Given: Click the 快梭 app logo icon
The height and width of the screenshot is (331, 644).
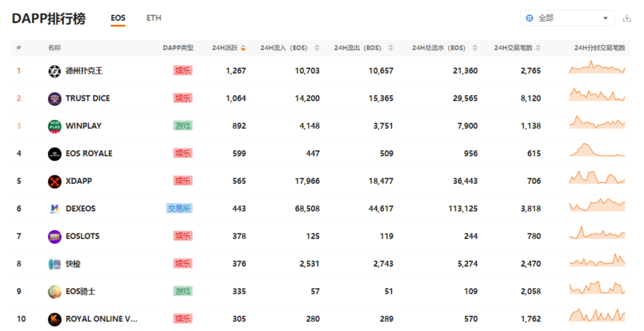Looking at the screenshot, I should click(55, 264).
